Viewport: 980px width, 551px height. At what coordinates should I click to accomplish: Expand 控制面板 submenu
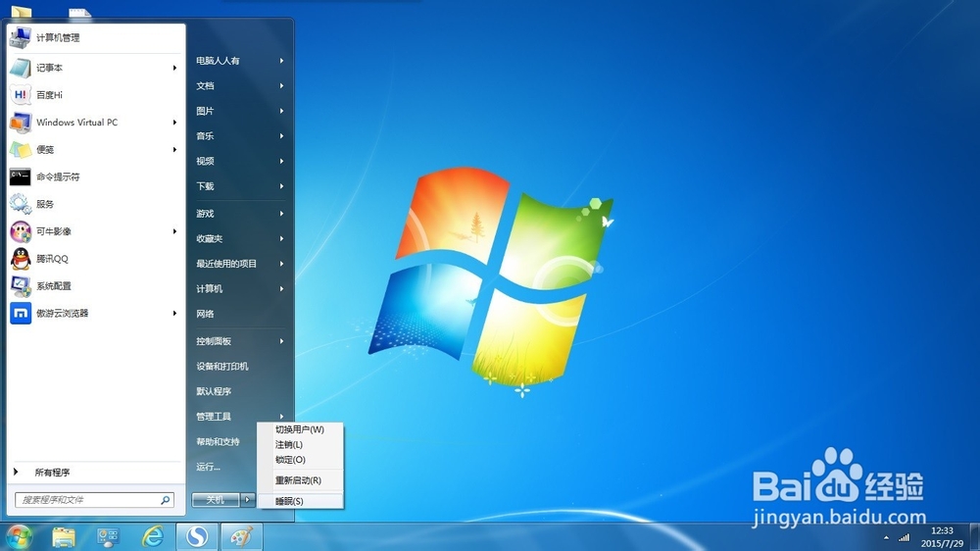[x=282, y=341]
